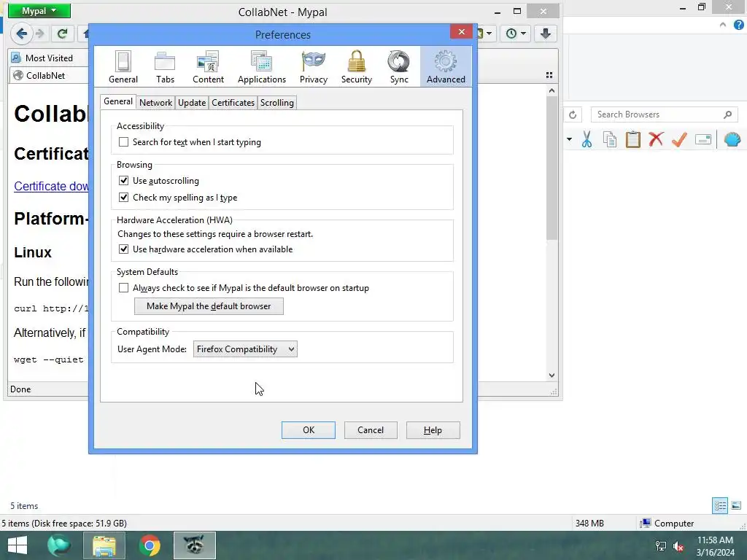Select the Advanced gear pane
This screenshot has height=560, width=747.
tap(446, 67)
